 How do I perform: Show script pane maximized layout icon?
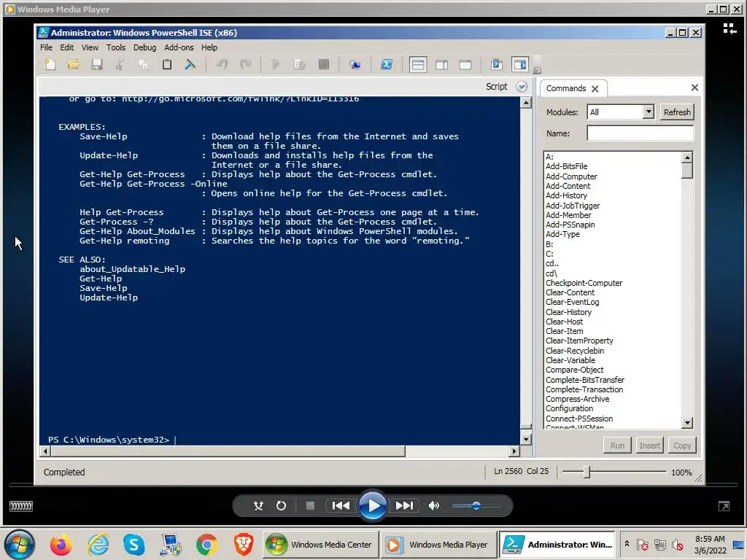(x=465, y=65)
